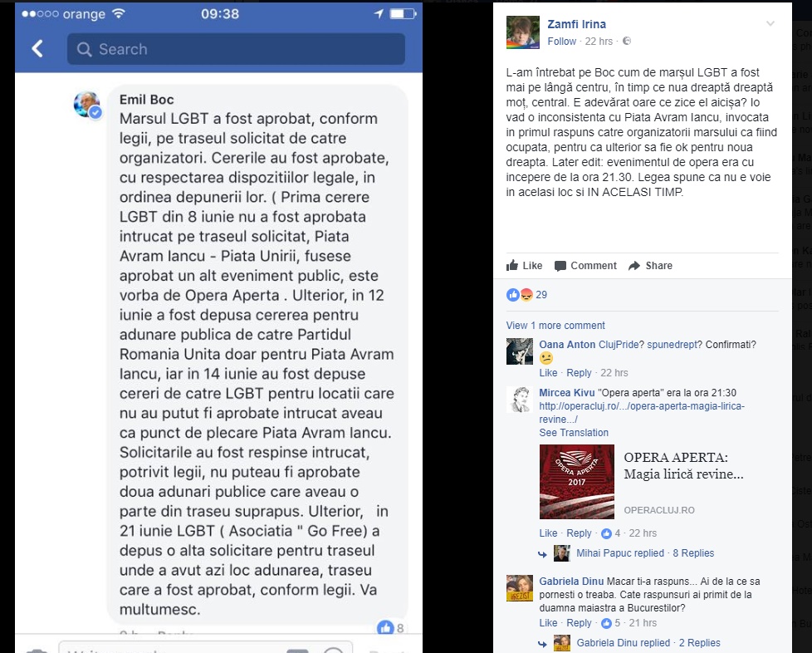Click the public globe privacy icon
The width and height of the screenshot is (812, 653).
click(x=627, y=41)
